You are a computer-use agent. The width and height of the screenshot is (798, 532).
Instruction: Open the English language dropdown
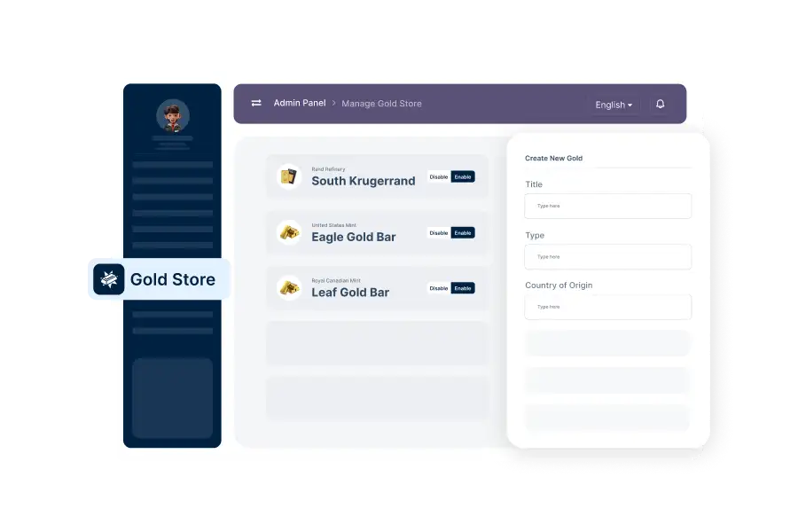614,105
